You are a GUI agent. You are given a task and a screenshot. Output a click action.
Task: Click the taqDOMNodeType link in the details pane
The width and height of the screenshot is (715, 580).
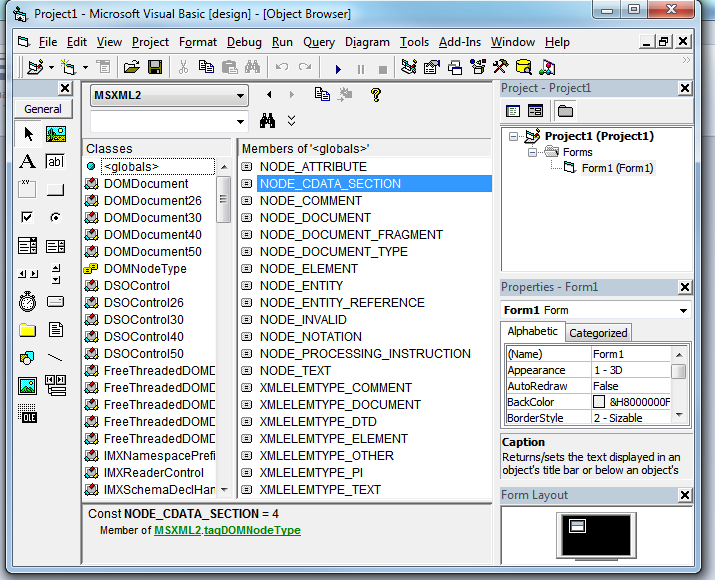[x=253, y=530]
